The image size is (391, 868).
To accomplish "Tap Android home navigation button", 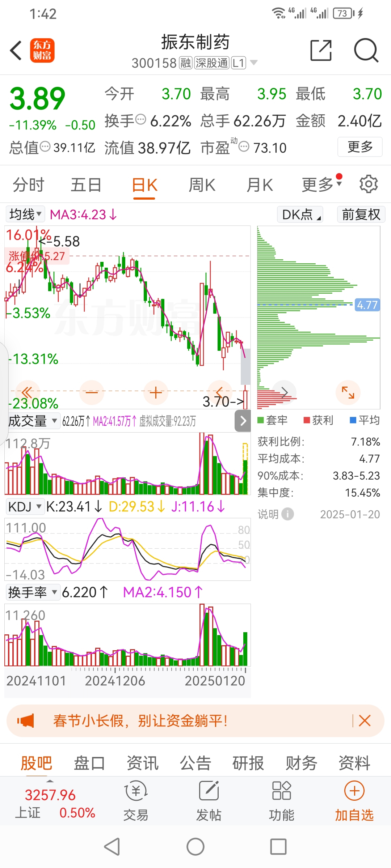I will [195, 847].
